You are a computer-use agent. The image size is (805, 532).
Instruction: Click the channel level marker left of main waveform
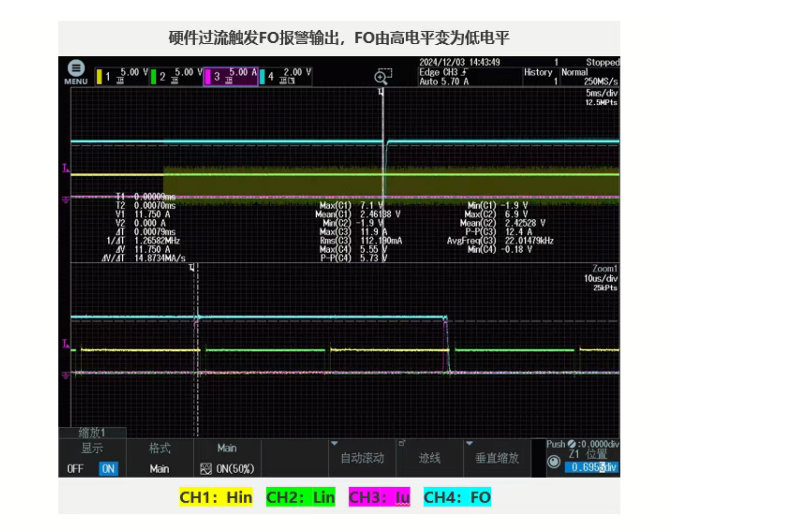(x=65, y=168)
